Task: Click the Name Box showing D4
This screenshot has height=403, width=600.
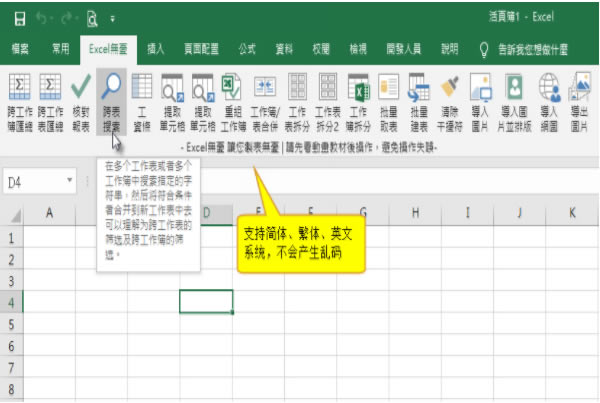Action: coord(39,181)
